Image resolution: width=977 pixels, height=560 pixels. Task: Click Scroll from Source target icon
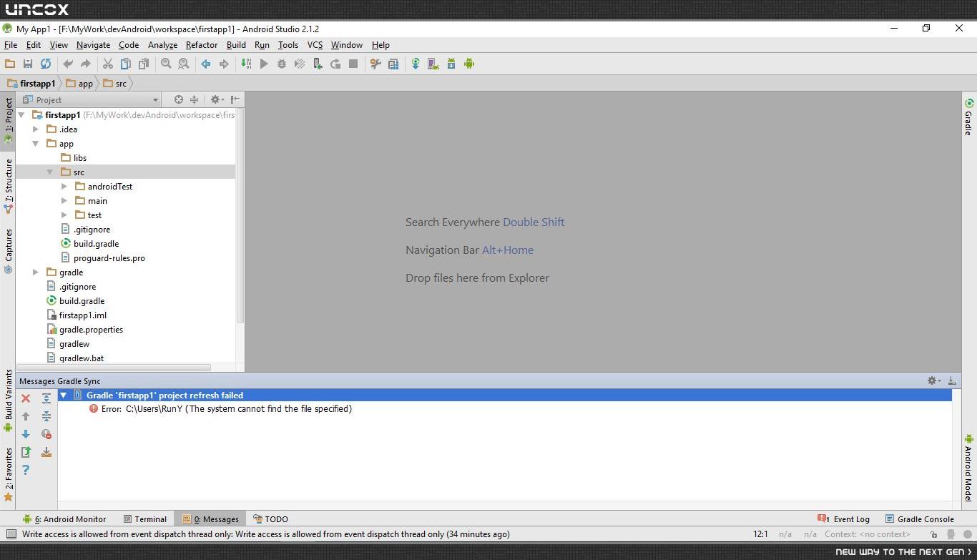pos(179,99)
